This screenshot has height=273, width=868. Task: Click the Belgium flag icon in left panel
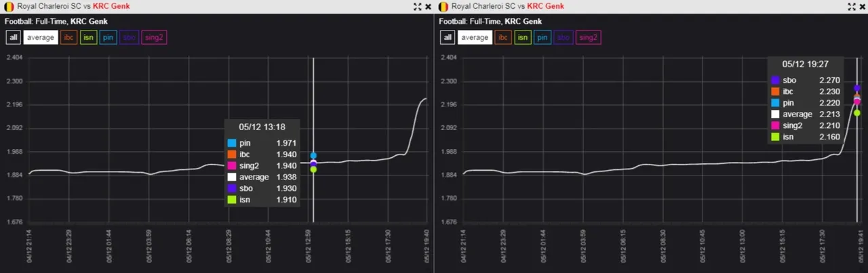pos(9,6)
